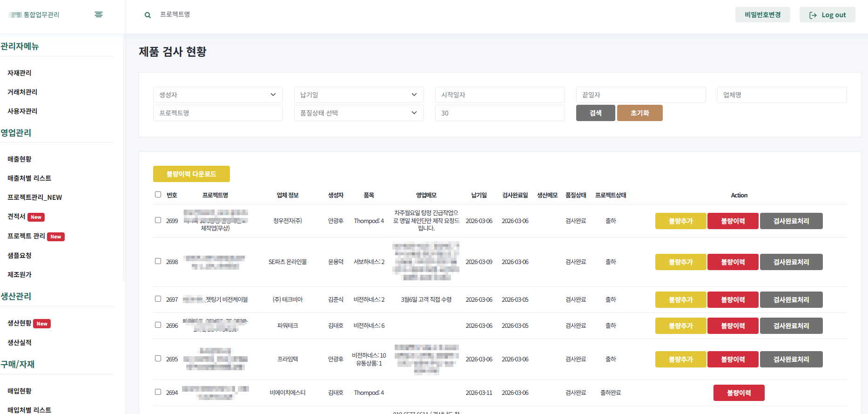
Task: Focus the 업체명 input field
Action: pos(781,95)
